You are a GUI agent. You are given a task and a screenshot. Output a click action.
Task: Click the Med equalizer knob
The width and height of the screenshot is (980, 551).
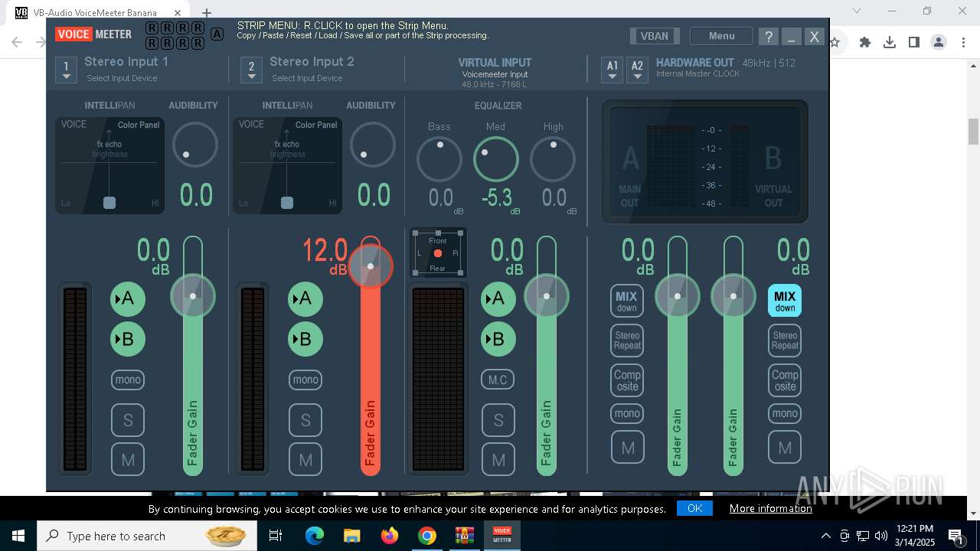pyautogui.click(x=496, y=159)
